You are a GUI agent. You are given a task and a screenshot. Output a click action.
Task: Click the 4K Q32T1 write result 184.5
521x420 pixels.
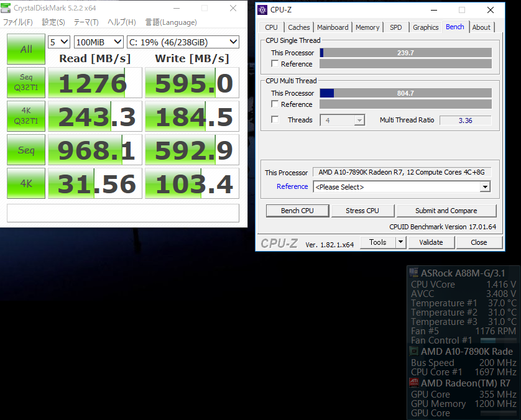[x=192, y=116]
